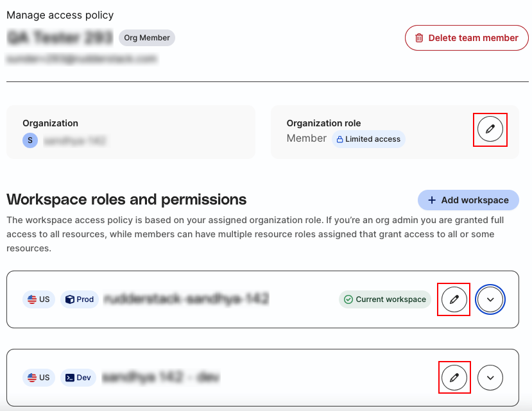Edit the Organization role with pencil icon
532x411 pixels.
click(x=490, y=130)
